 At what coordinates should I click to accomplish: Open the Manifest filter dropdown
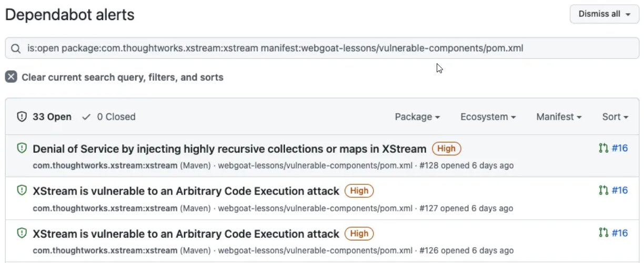559,117
